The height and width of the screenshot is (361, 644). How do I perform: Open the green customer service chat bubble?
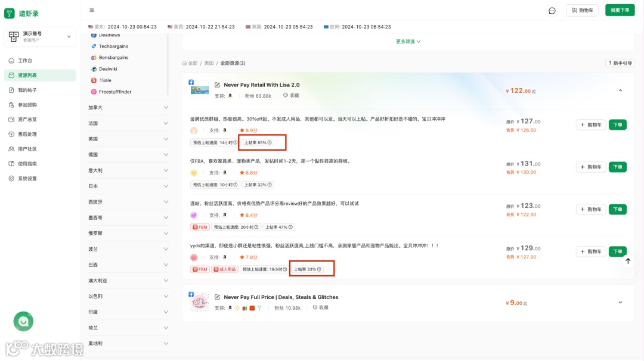coord(23,322)
